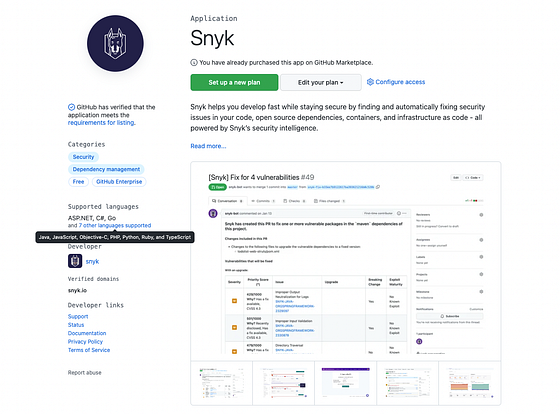Click the verified checkmark badge icon
The height and width of the screenshot is (414, 560).
tap(71, 107)
